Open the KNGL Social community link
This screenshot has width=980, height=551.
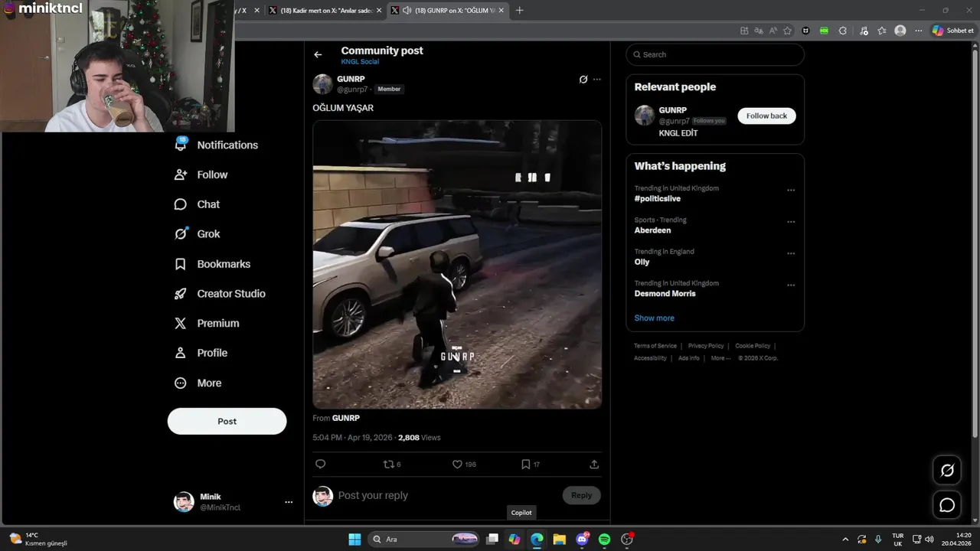pyautogui.click(x=360, y=62)
